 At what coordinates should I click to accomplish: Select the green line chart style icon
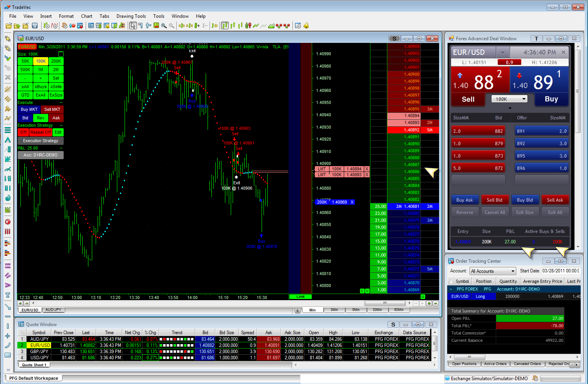(256, 26)
